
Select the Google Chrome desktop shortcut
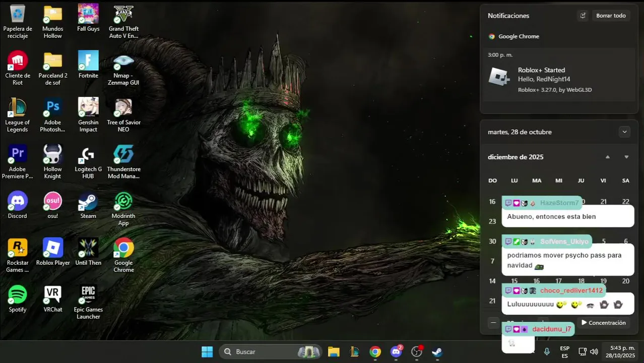coord(123,256)
